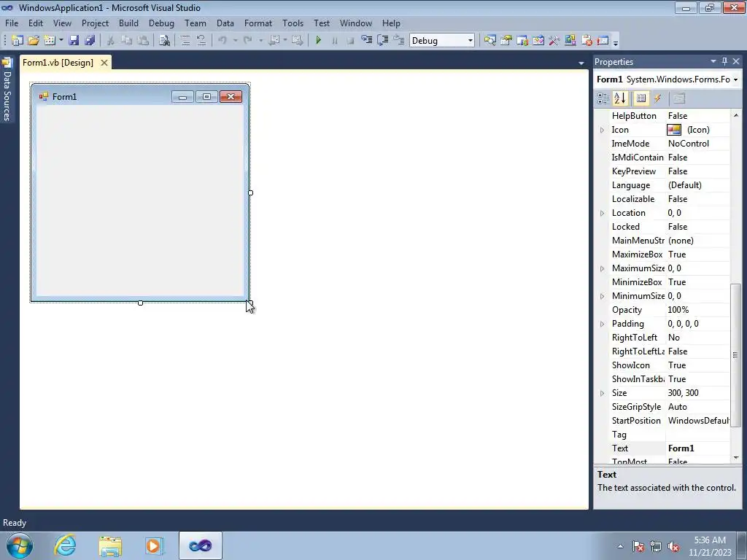Expand the Location property
Viewport: 747px width, 560px height.
(x=602, y=214)
